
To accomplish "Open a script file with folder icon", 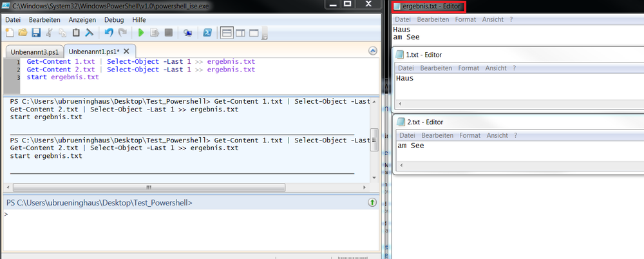I will click(23, 32).
